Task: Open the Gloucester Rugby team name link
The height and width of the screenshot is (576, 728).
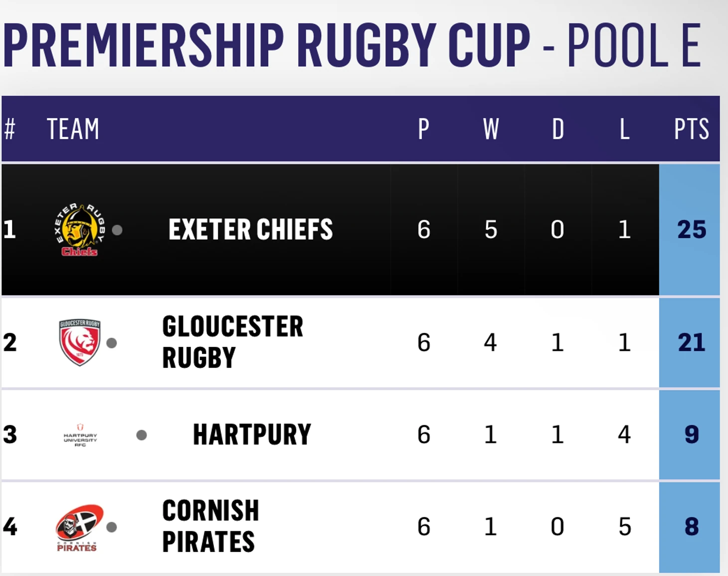Action: pyautogui.click(x=232, y=342)
